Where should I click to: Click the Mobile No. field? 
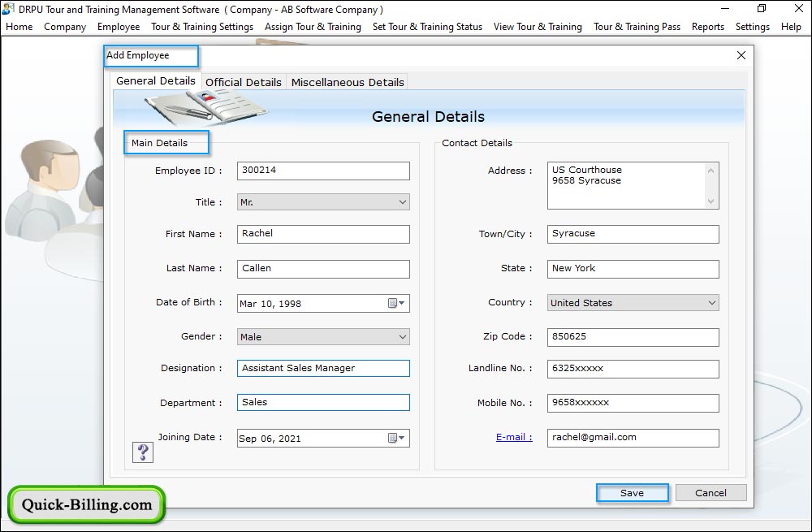tap(633, 403)
